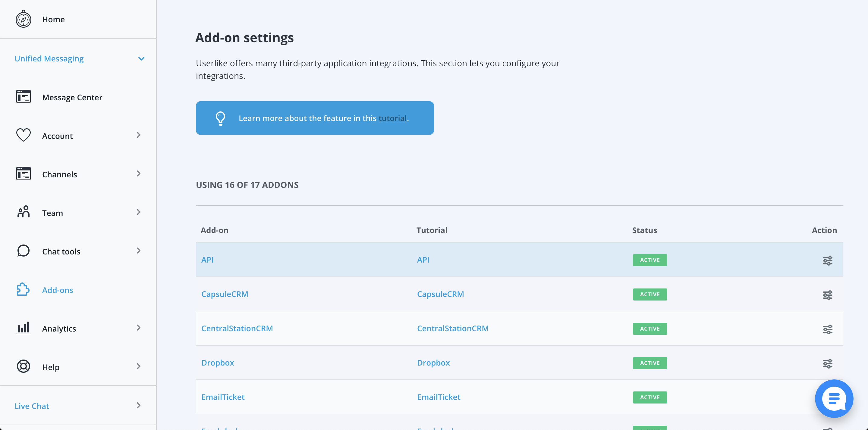Image resolution: width=868 pixels, height=430 pixels.
Task: Open settings sliders for CentralStationCRM add-on
Action: [827, 329]
